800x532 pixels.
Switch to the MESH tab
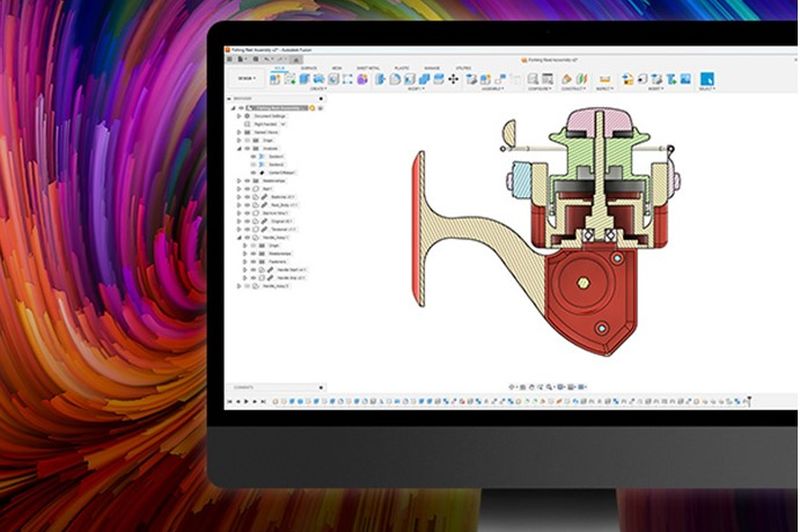[x=337, y=68]
